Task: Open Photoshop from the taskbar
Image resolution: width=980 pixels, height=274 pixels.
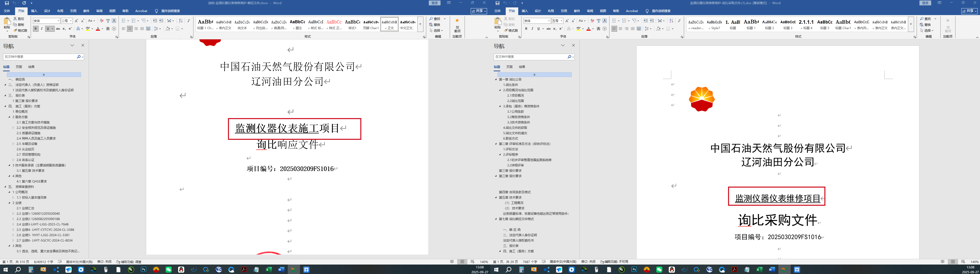Action: 143,269
